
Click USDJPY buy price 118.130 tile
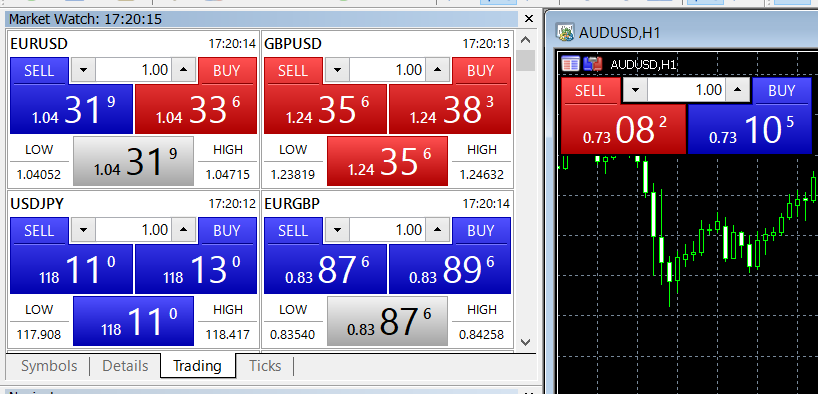pos(196,269)
